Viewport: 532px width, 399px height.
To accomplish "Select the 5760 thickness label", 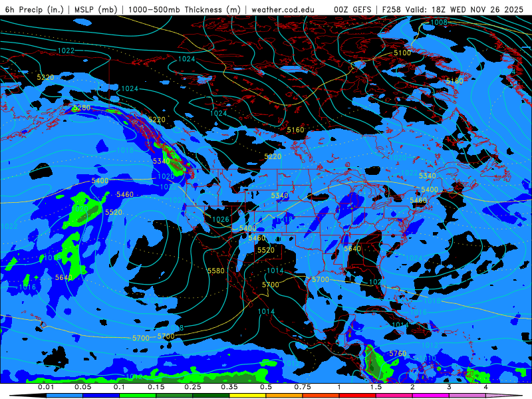I will [x=398, y=354].
